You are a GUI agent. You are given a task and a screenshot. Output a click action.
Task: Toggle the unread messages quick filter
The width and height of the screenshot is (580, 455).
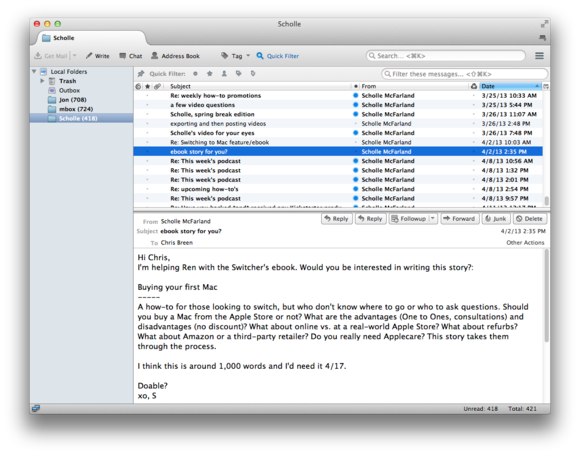[x=195, y=74]
